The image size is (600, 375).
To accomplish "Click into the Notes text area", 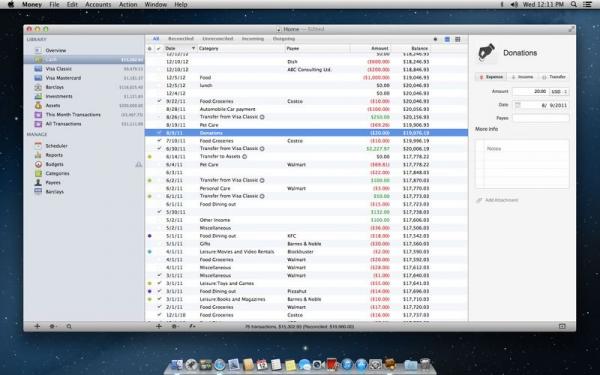I will coord(522,164).
